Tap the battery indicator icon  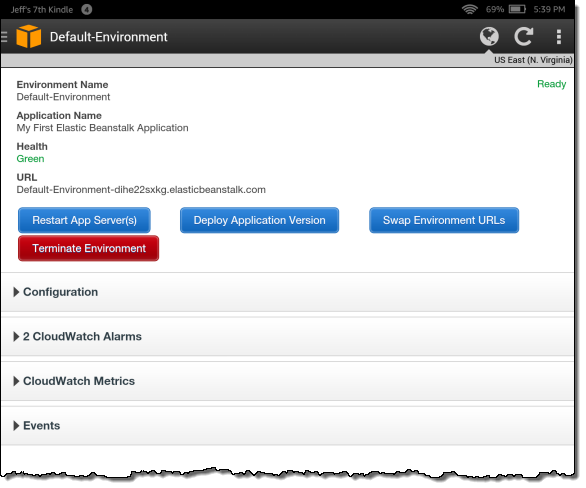(x=517, y=9)
